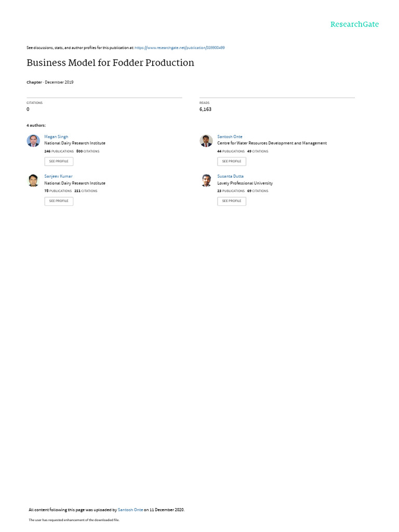399x532 pixels.
Task: Open Sanjeev Kumar author link
Action: pyautogui.click(x=58, y=177)
